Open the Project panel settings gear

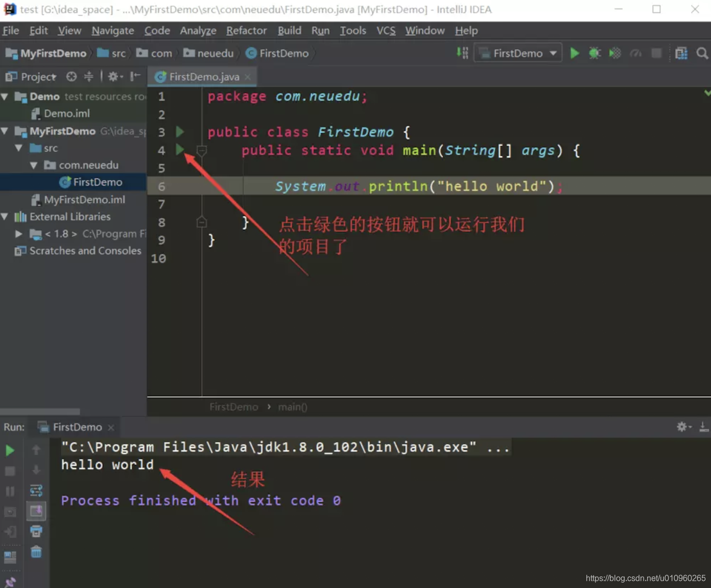114,77
